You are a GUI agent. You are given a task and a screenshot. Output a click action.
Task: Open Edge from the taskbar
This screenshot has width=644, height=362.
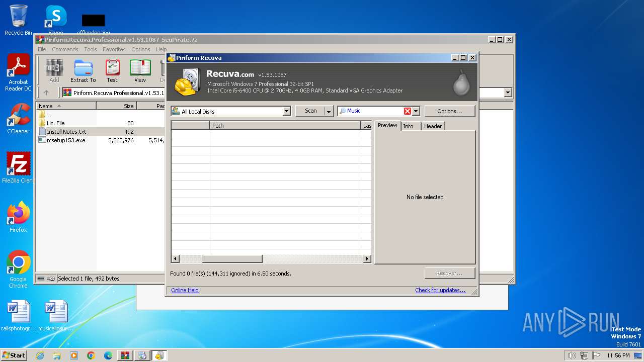tap(108, 355)
